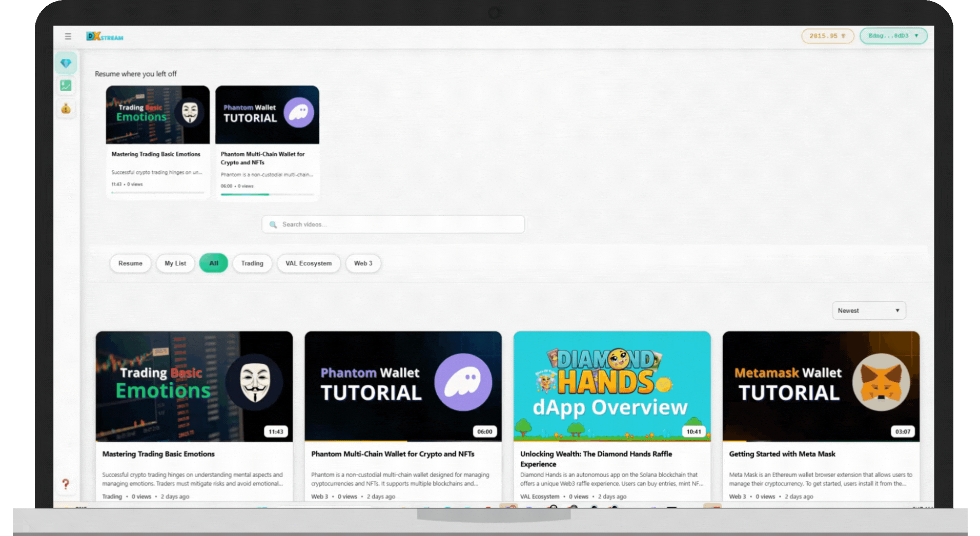Switch to the Resume tab

pyautogui.click(x=130, y=263)
